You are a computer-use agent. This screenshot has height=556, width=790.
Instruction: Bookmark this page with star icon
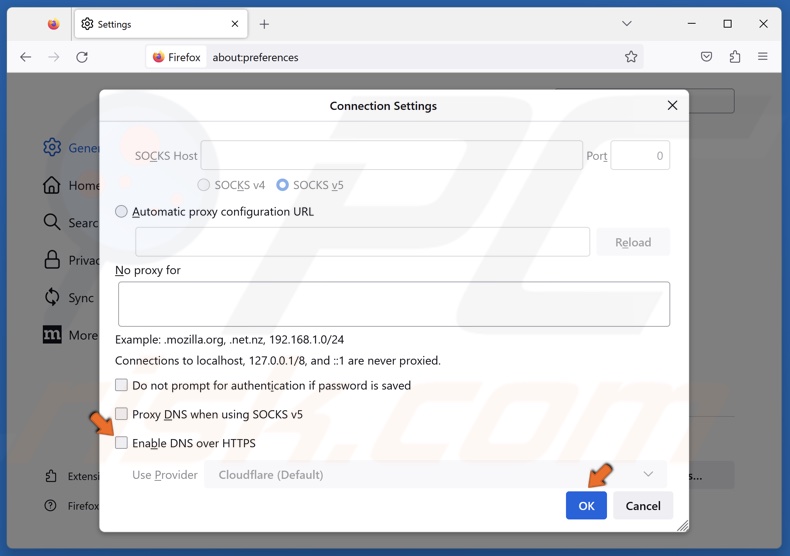click(631, 57)
